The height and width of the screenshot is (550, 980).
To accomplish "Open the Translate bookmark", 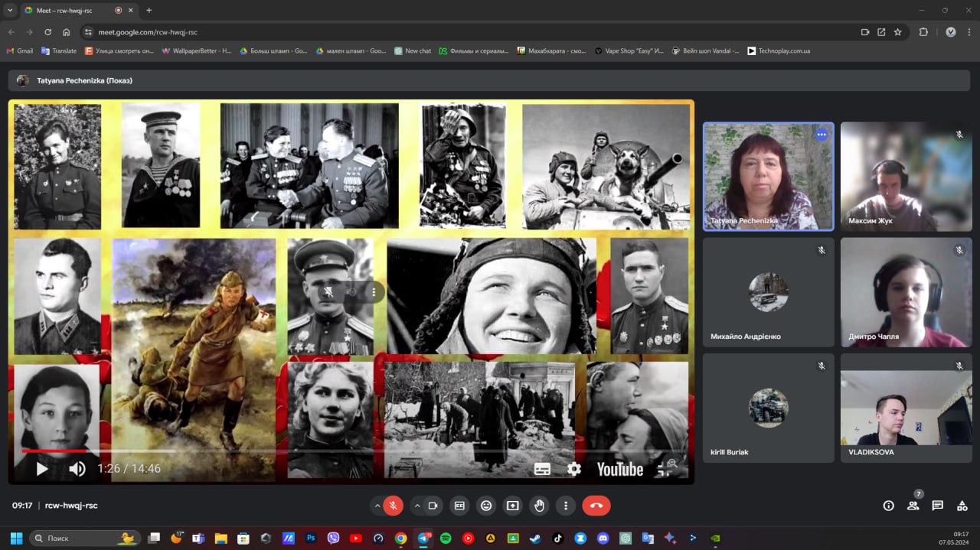I will [59, 50].
